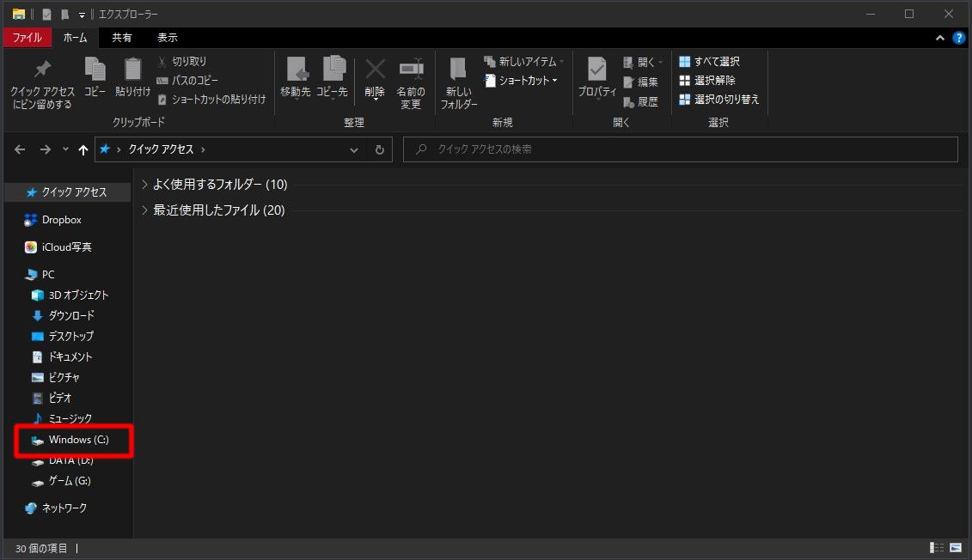Click the Rename icon

click(x=411, y=69)
